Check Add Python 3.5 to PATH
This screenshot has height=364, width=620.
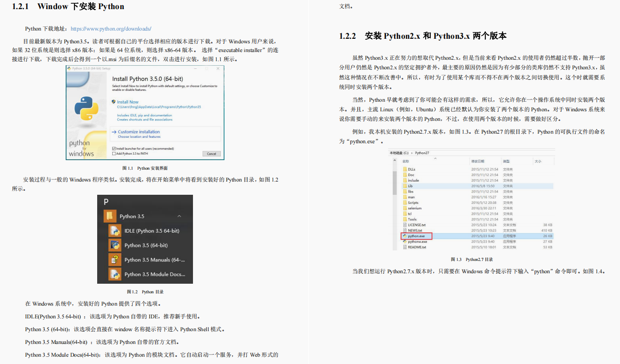[114, 154]
